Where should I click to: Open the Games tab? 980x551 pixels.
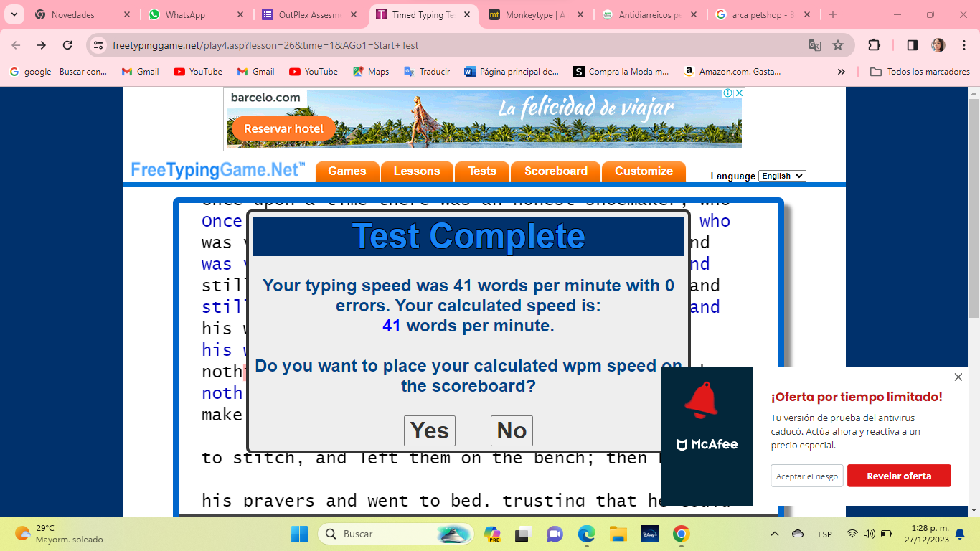[347, 171]
